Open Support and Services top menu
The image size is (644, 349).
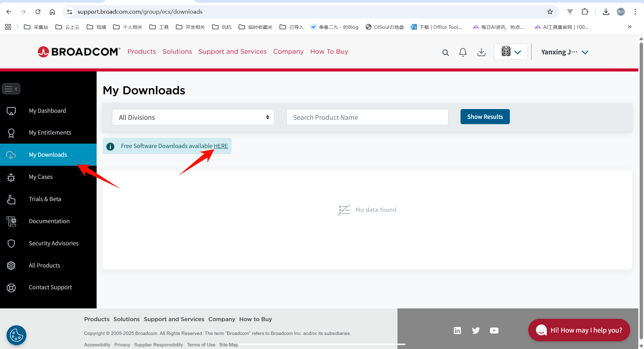coord(232,52)
